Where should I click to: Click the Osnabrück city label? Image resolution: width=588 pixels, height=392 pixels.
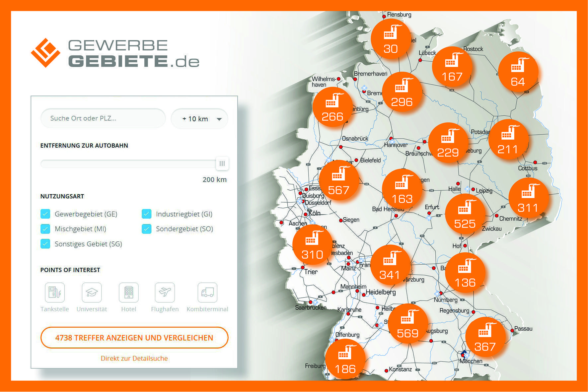[355, 139]
